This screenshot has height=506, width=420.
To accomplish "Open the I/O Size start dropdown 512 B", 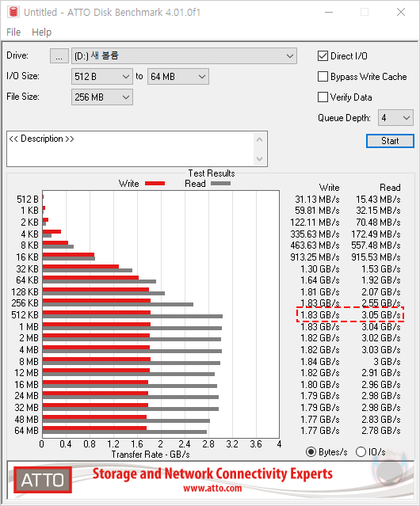I will point(102,77).
